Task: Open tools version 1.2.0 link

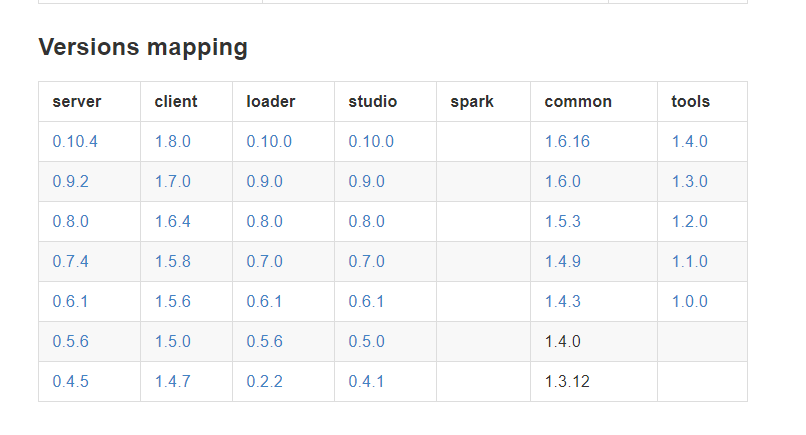Action: click(x=690, y=222)
